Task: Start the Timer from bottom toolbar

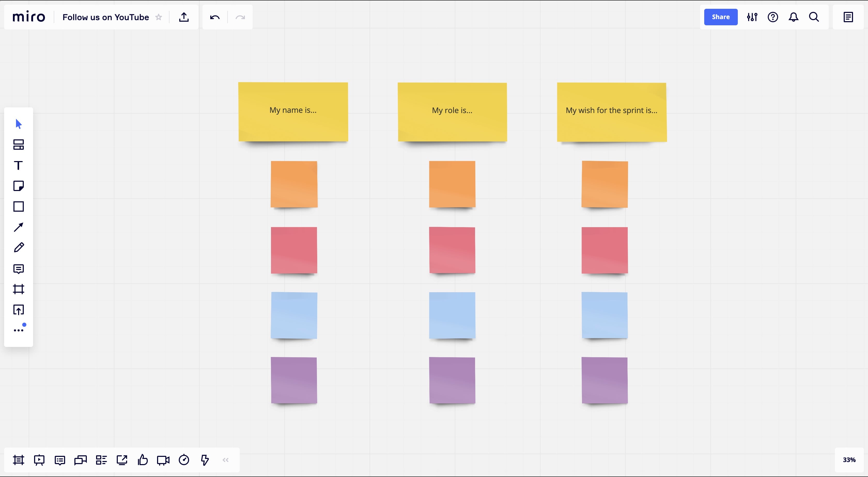Action: [184, 460]
